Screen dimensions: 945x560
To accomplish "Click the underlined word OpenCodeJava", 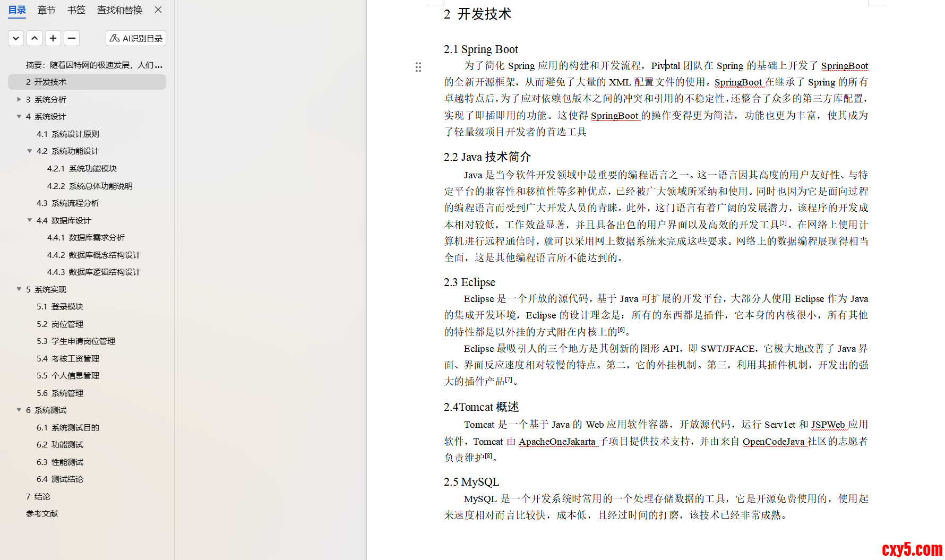I will [x=774, y=441].
